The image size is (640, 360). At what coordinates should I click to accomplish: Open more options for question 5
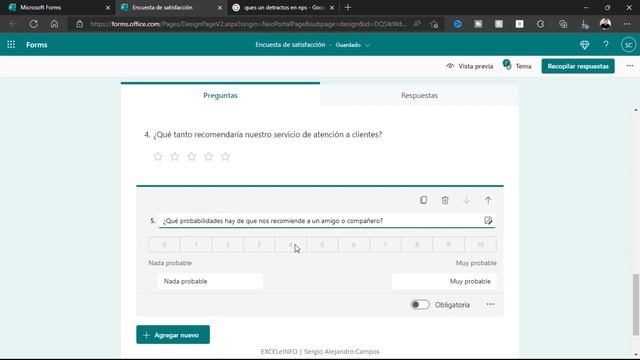490,304
